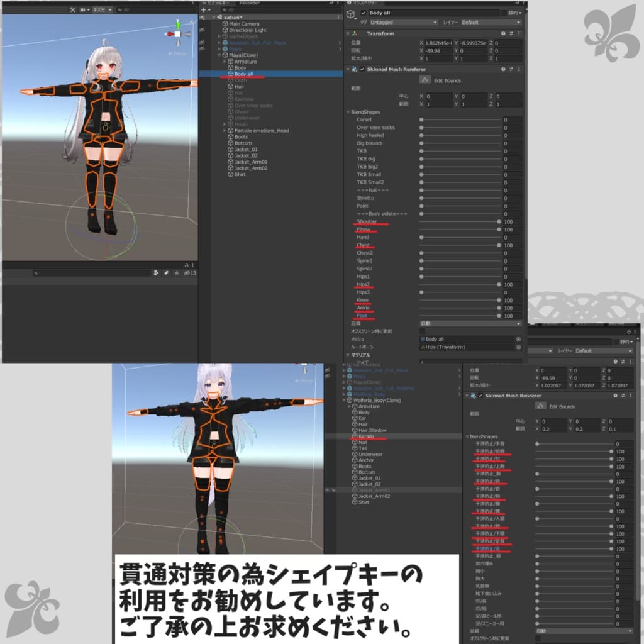Toggle visibility eye beside blue Assassin prefab row
644x644 pixels.
pos(202,42)
